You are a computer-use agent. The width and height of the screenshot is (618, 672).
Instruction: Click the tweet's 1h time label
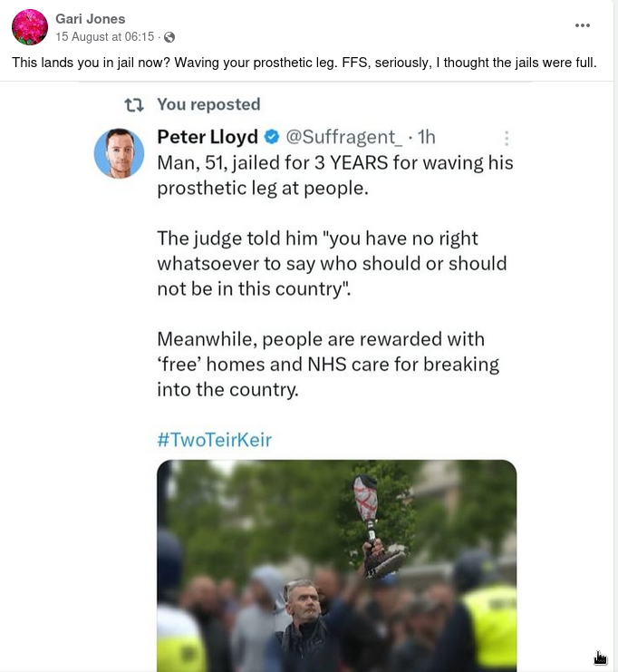point(424,137)
